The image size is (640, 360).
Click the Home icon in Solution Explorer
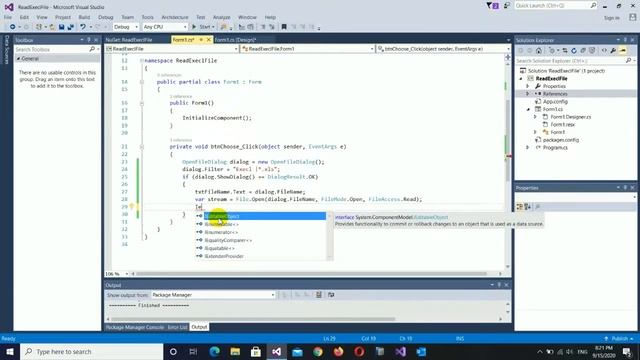(539, 51)
